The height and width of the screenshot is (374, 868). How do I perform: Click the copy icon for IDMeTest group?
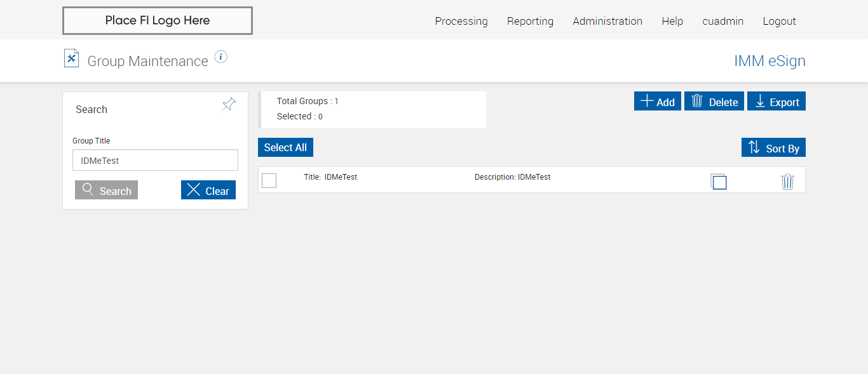[719, 182]
